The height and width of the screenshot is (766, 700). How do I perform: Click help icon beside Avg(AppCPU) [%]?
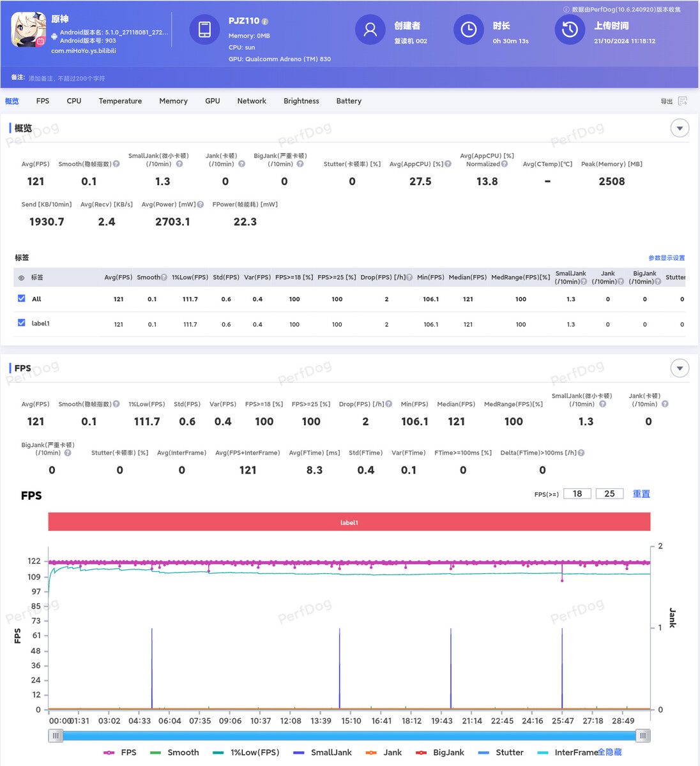(x=448, y=164)
